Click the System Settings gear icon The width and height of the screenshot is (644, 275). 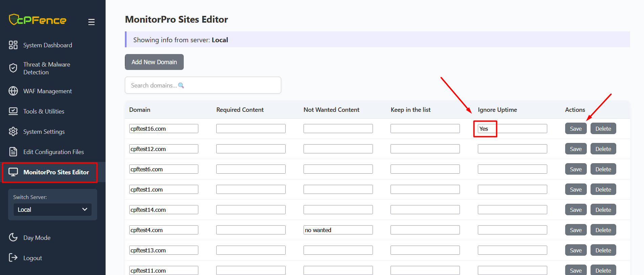13,131
